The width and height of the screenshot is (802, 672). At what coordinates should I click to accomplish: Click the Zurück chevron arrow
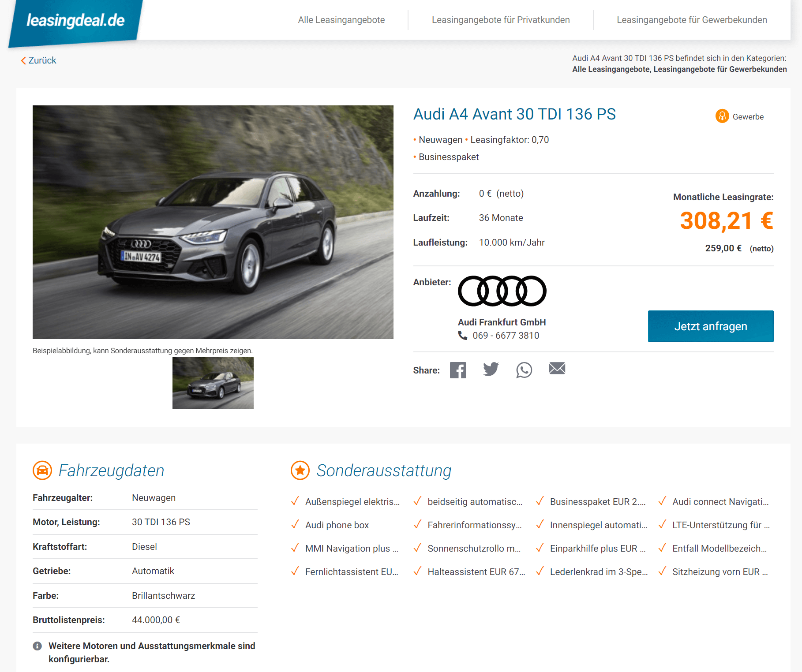click(x=23, y=60)
